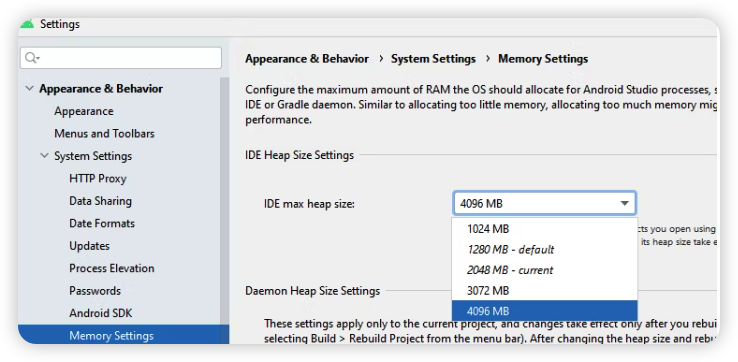The width and height of the screenshot is (738, 362).
Task: Click the search magnifier icon
Action: (x=32, y=58)
